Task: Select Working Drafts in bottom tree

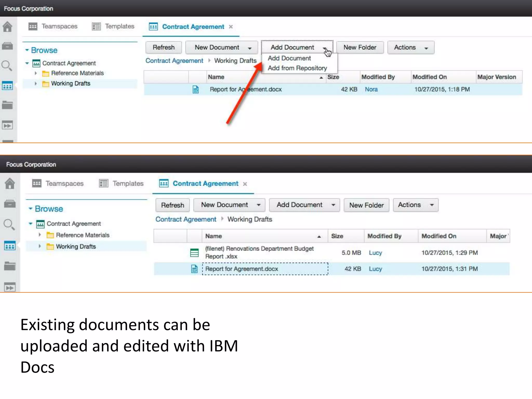Action: click(76, 247)
